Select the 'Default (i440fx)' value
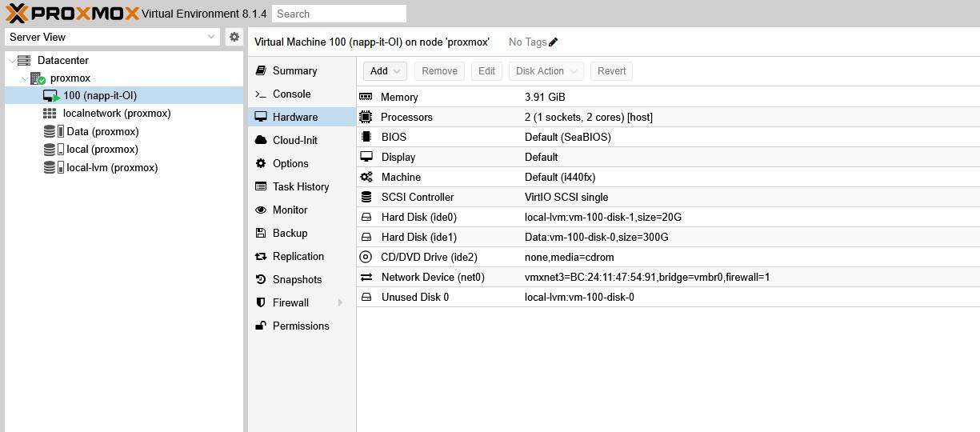This screenshot has height=432, width=980. [560, 177]
